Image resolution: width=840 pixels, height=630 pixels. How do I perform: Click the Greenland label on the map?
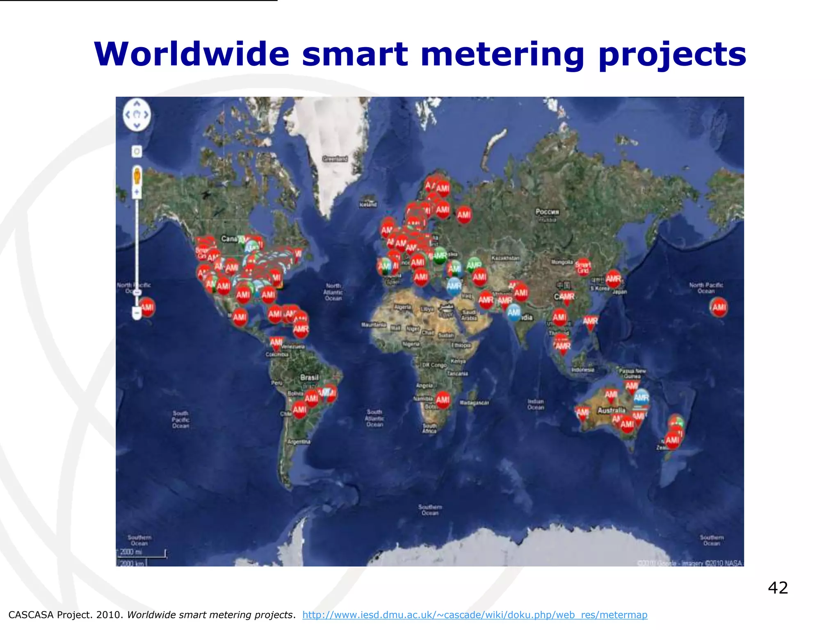coord(335,159)
